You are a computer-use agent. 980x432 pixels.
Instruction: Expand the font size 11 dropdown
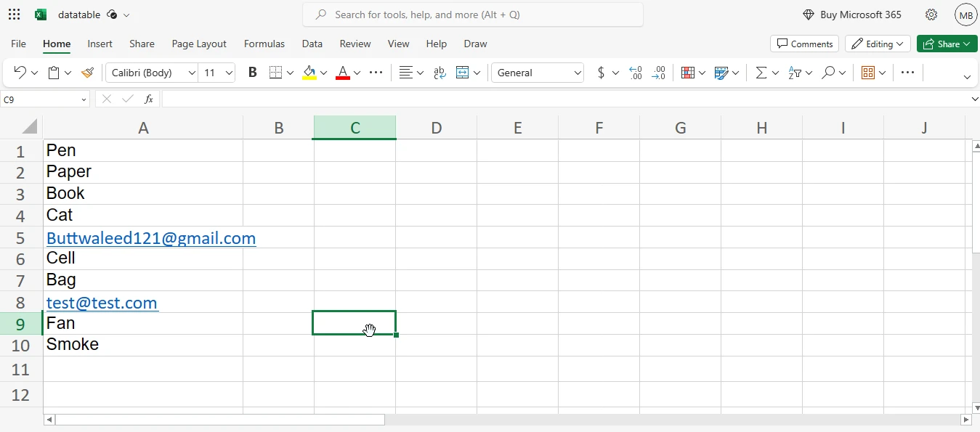click(230, 73)
